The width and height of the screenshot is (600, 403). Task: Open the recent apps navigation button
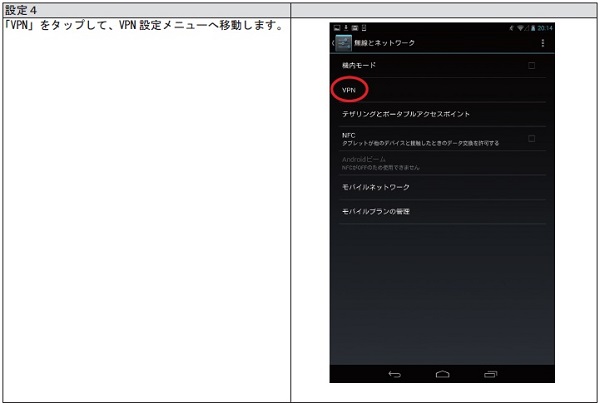[x=490, y=374]
